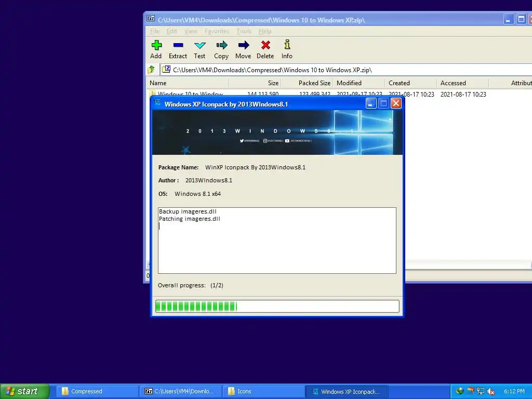The height and width of the screenshot is (399, 532).
Task: Sort by the Created column header
Action: click(x=411, y=83)
